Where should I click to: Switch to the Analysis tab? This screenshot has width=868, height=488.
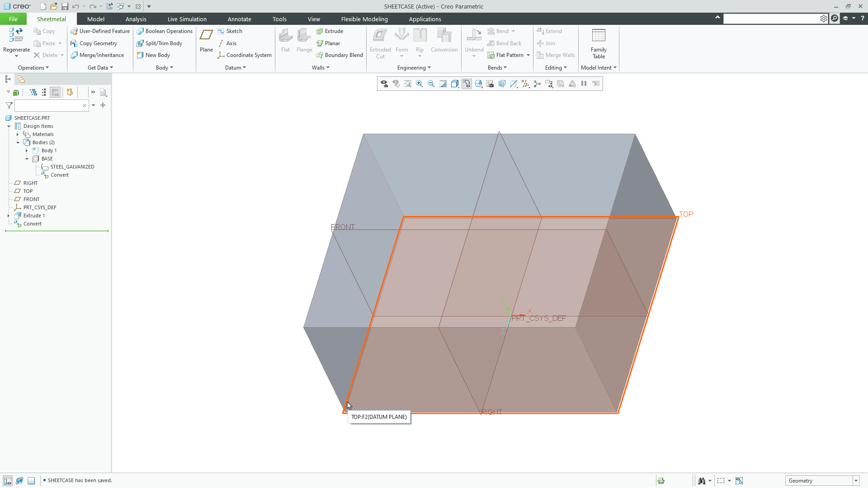(136, 19)
